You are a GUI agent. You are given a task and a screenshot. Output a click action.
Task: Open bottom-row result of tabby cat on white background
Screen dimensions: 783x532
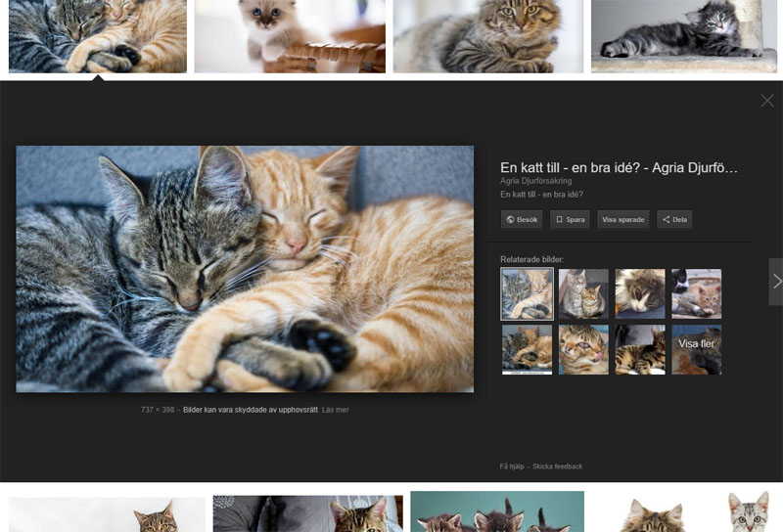[107, 514]
